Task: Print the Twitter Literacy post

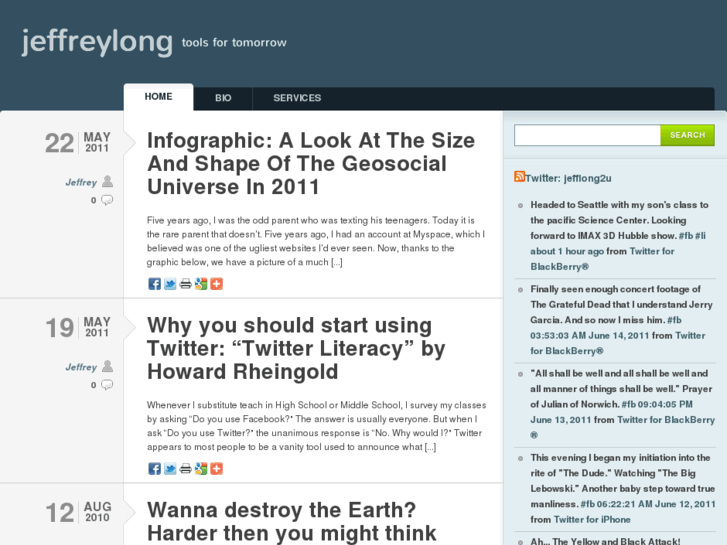Action: pos(185,468)
